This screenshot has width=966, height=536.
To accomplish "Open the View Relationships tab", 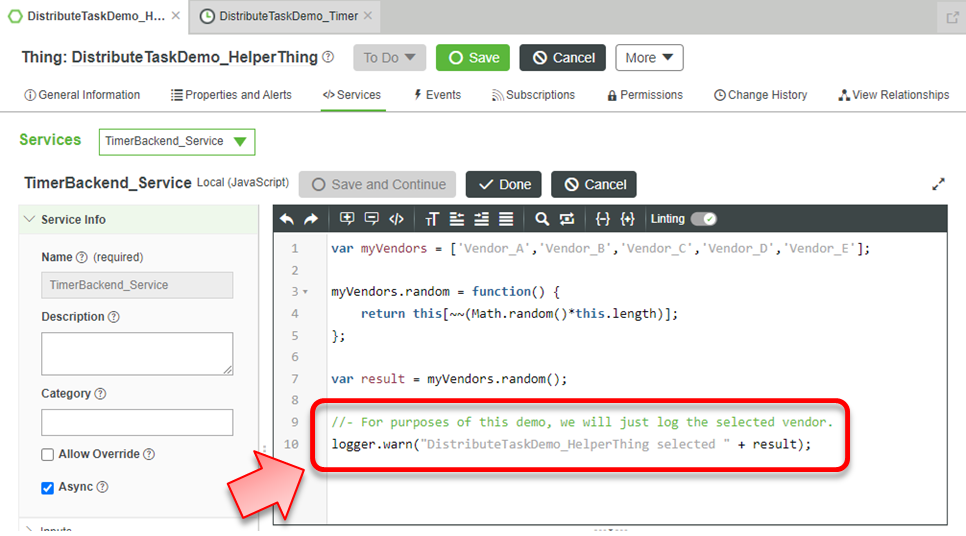I will (x=893, y=95).
